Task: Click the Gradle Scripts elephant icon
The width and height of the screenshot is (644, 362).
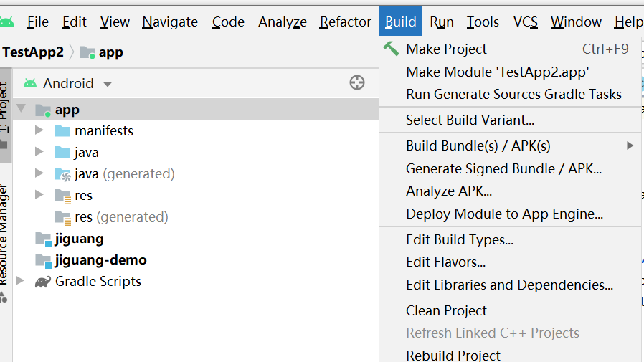Action: click(43, 281)
